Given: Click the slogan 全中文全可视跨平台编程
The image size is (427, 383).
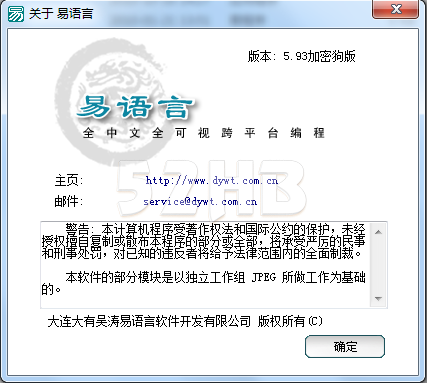Looking at the screenshot, I should (x=203, y=133).
